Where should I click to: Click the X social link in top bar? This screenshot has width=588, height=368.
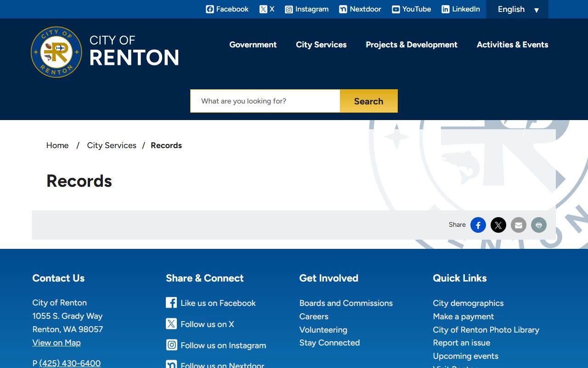coord(267,9)
